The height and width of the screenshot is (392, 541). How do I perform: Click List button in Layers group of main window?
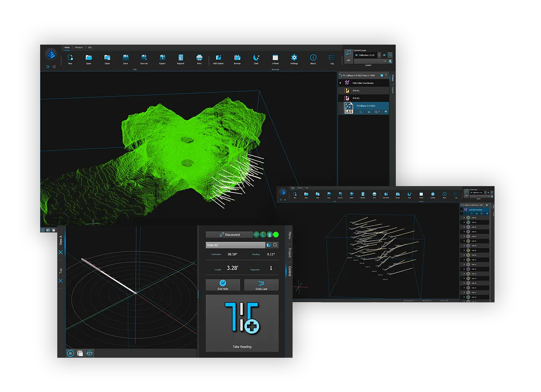348,56
